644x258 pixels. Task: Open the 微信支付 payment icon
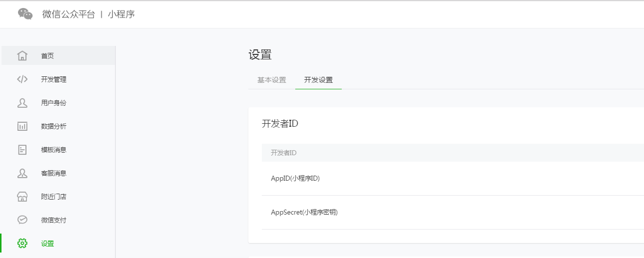(22, 220)
